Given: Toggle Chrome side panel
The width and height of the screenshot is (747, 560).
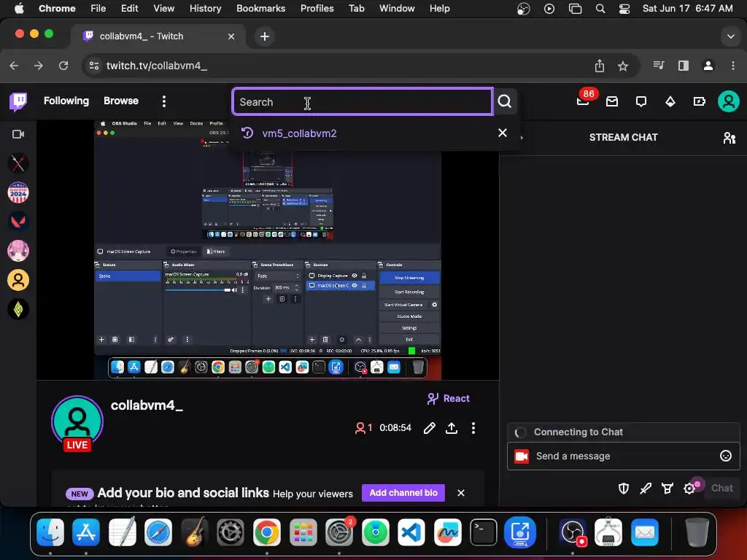Looking at the screenshot, I should pos(683,66).
